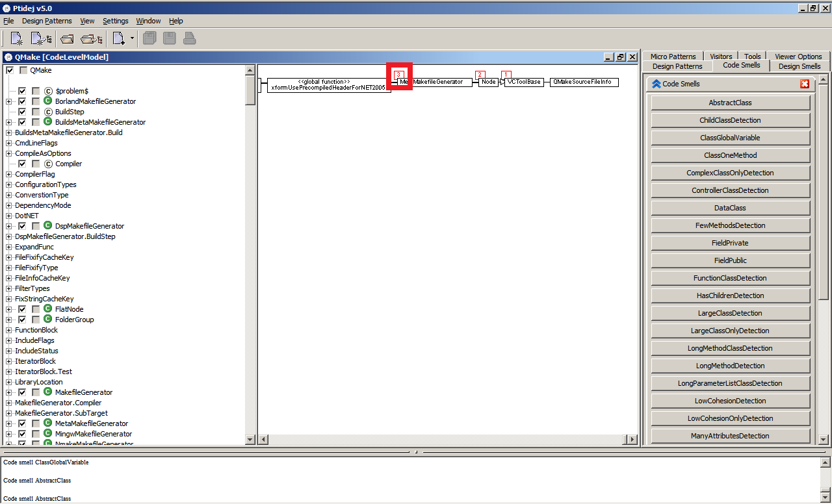Switch to the Design Patterns tab
Screen dimensions: 832x504
pos(676,66)
